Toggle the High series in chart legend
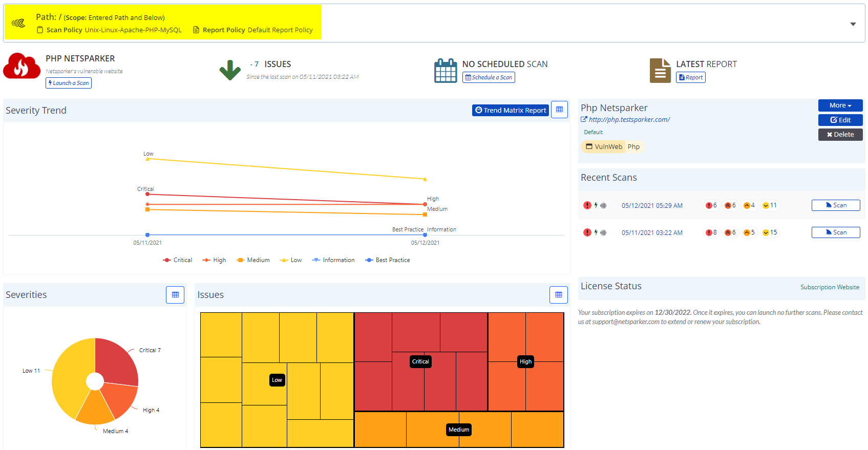 (214, 260)
